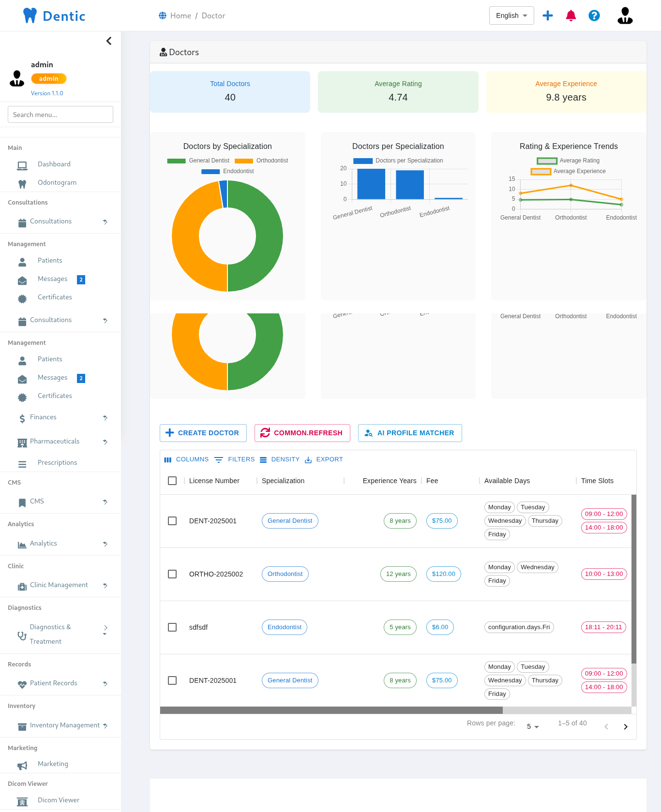This screenshot has height=812, width=661.
Task: Click the Export download icon
Action: 308,460
